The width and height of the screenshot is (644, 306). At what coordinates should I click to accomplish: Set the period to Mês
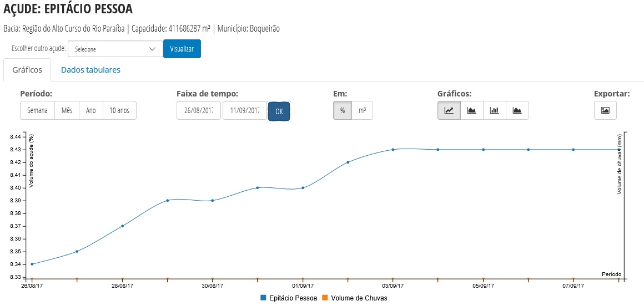67,110
